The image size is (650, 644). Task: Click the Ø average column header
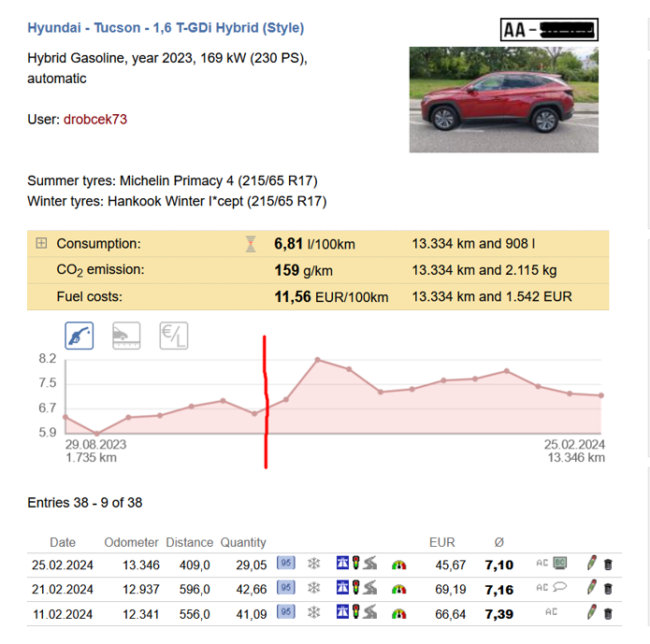pyautogui.click(x=499, y=542)
